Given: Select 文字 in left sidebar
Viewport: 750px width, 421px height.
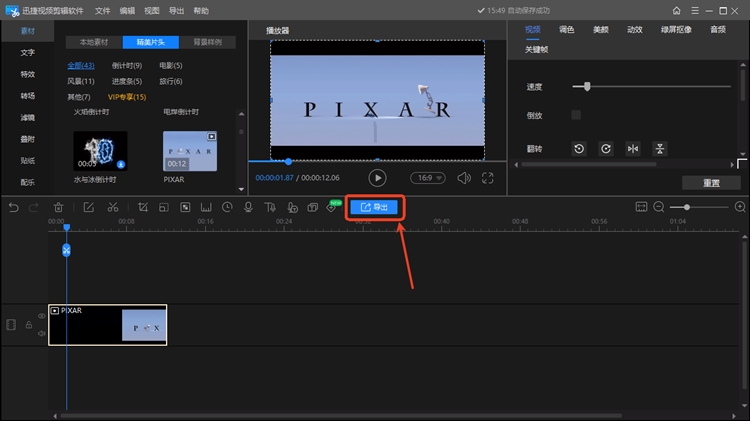Looking at the screenshot, I should pyautogui.click(x=28, y=53).
